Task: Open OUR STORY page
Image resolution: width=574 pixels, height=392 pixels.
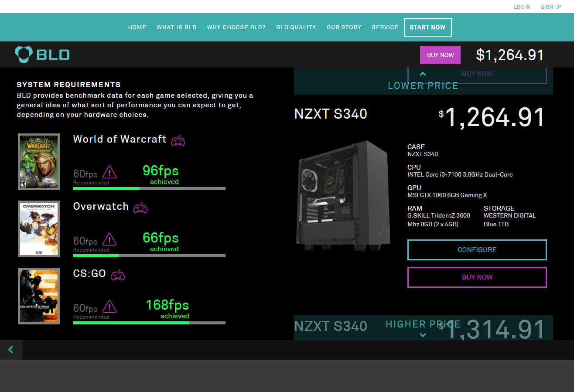Action: coord(344,27)
